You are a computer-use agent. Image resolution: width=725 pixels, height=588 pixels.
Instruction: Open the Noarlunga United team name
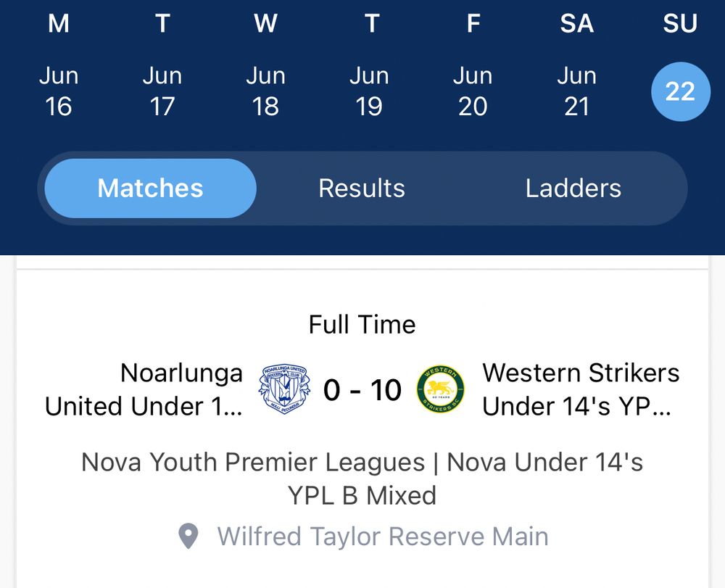point(144,389)
